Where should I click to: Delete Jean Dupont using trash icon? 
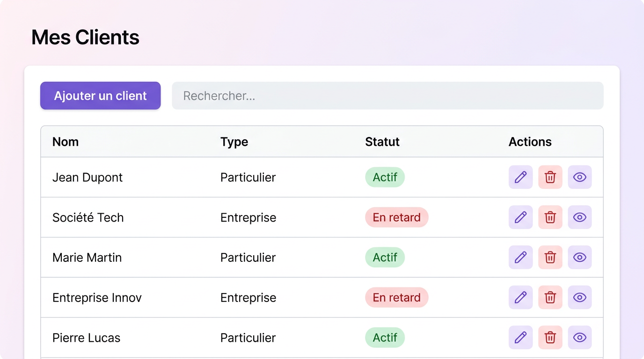[550, 177]
